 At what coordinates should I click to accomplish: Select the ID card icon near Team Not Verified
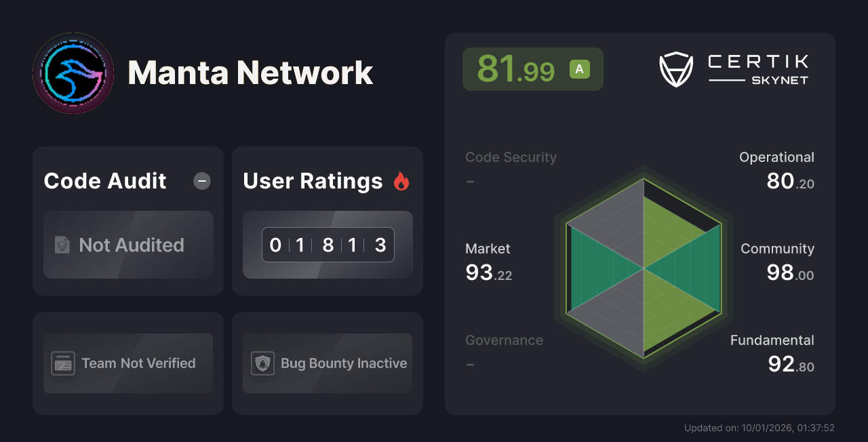coord(63,363)
